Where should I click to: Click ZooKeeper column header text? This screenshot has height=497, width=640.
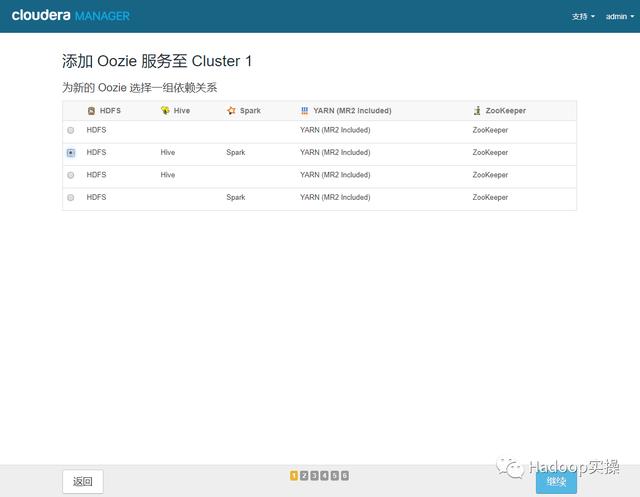click(506, 111)
